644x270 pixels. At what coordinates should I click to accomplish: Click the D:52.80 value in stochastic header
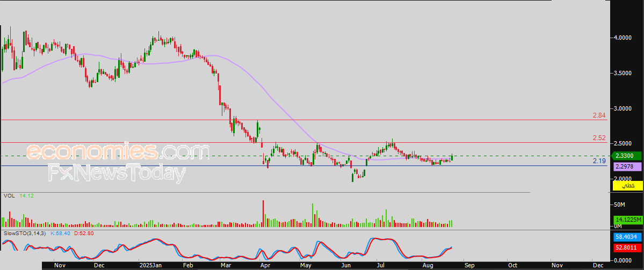pyautogui.click(x=83, y=233)
